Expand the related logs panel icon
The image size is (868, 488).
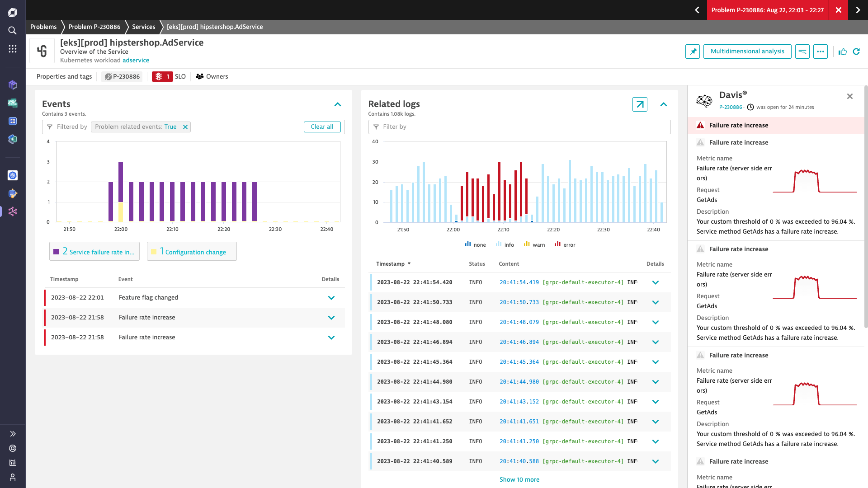pyautogui.click(x=639, y=103)
